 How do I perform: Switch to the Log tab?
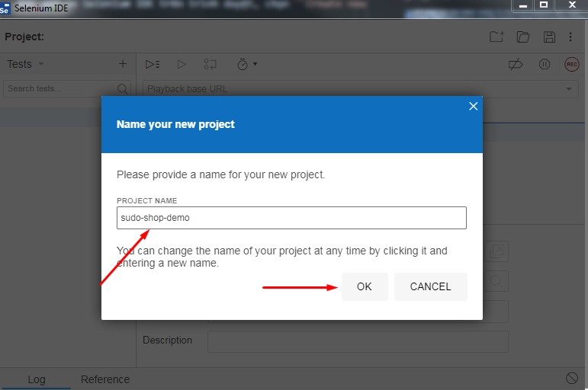[37, 379]
